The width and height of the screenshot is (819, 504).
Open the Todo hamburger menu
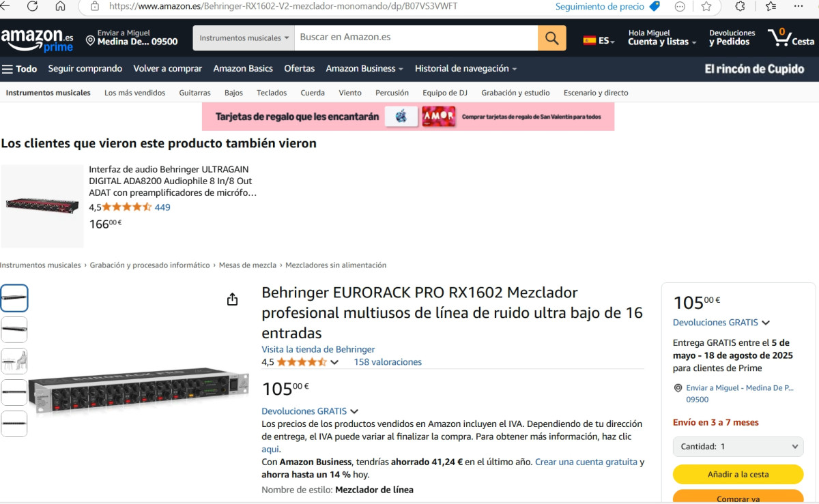coord(20,69)
